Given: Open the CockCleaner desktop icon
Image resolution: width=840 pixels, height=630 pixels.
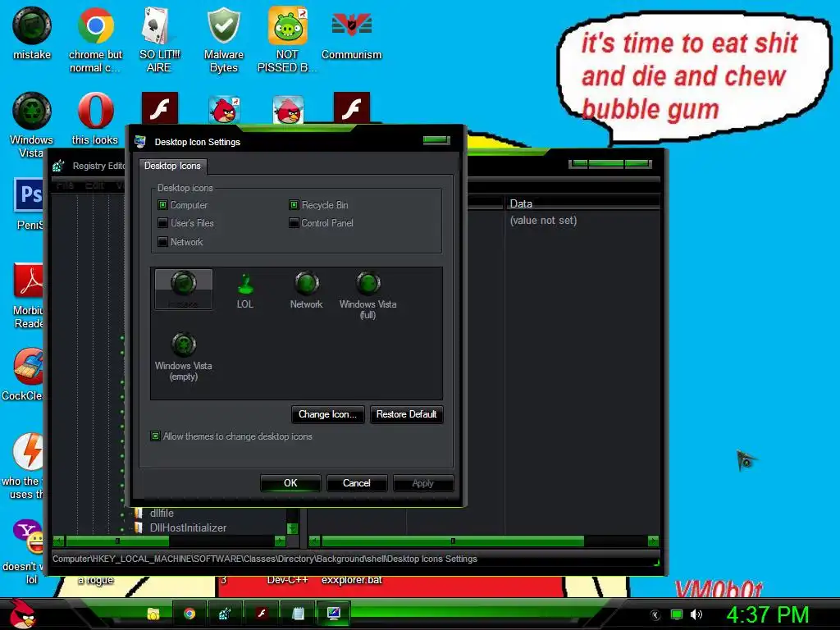Looking at the screenshot, I should 22,374.
